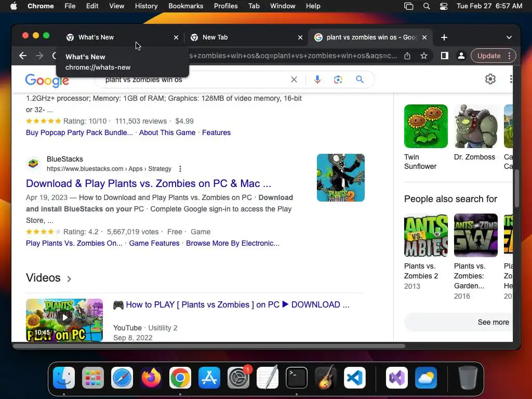
Task: Open the Profiles menu
Action: (225, 6)
